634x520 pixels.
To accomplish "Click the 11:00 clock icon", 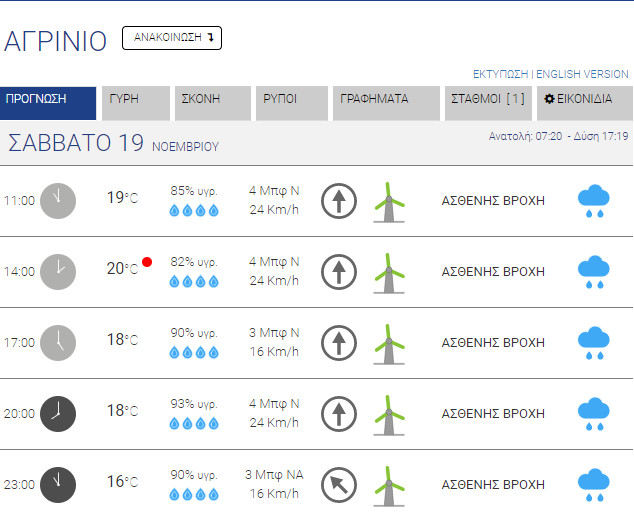I will pyautogui.click(x=58, y=201).
